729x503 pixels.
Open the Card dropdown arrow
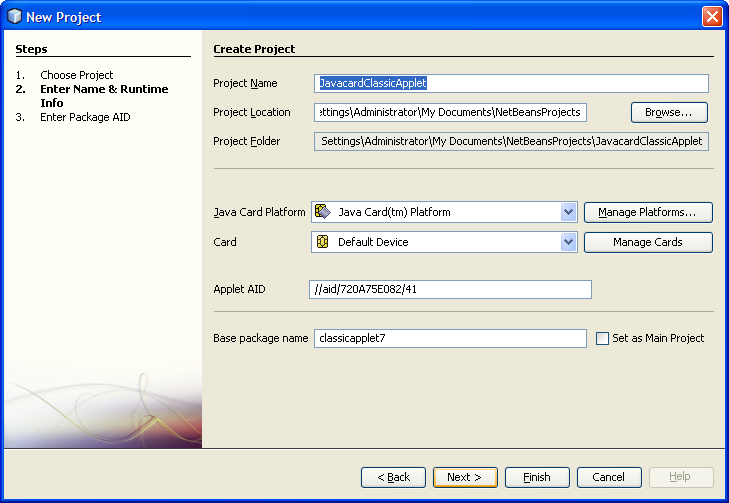pyautogui.click(x=568, y=242)
